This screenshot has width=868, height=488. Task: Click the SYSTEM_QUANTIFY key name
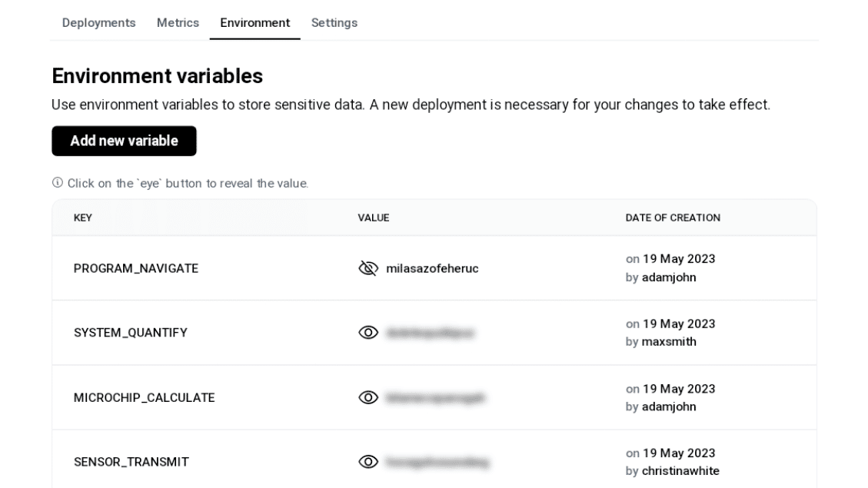pyautogui.click(x=131, y=333)
